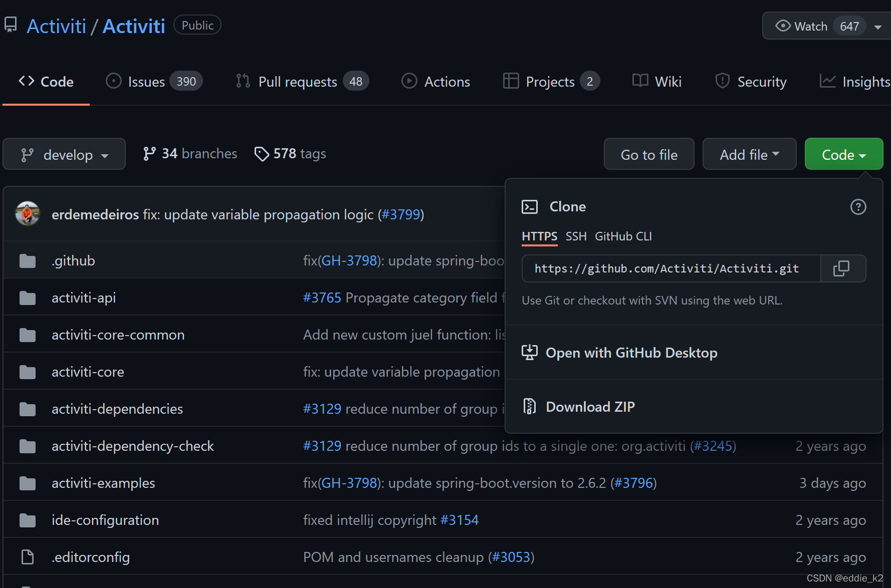Click the ZIP file icon
891x588 pixels.
click(x=530, y=406)
